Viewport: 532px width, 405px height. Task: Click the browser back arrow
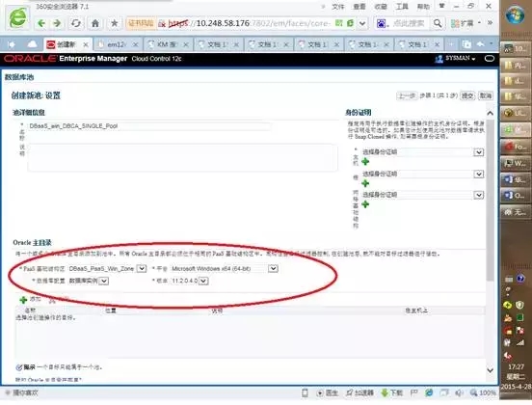41,23
